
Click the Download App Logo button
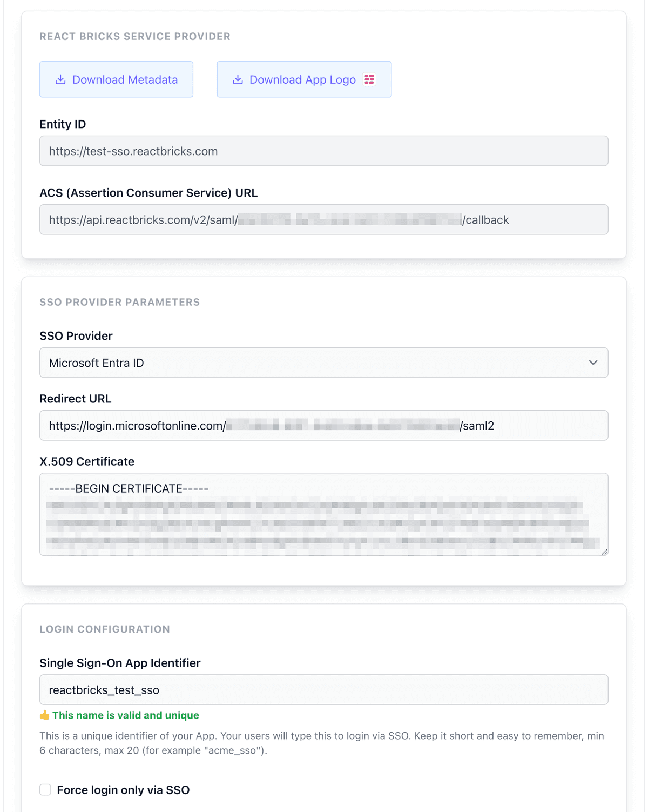[303, 79]
